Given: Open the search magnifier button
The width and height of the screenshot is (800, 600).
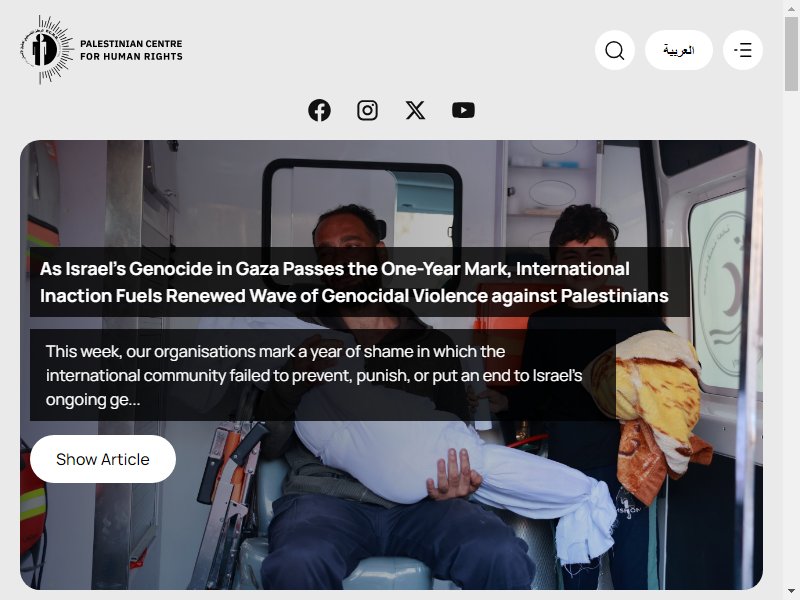Looking at the screenshot, I should tap(615, 50).
